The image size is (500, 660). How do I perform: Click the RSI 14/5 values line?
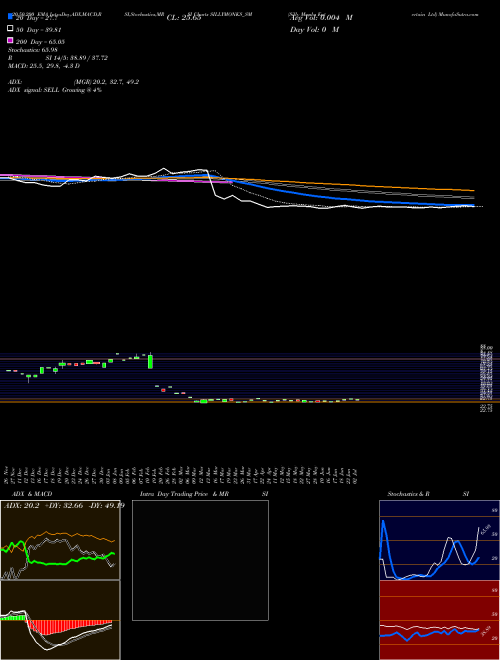(58, 58)
